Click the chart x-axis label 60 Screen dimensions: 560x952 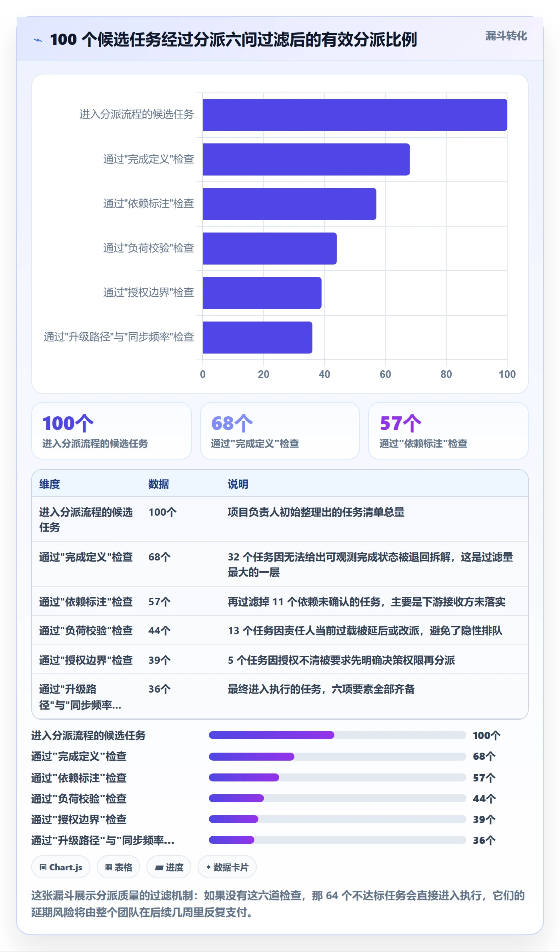pos(385,374)
